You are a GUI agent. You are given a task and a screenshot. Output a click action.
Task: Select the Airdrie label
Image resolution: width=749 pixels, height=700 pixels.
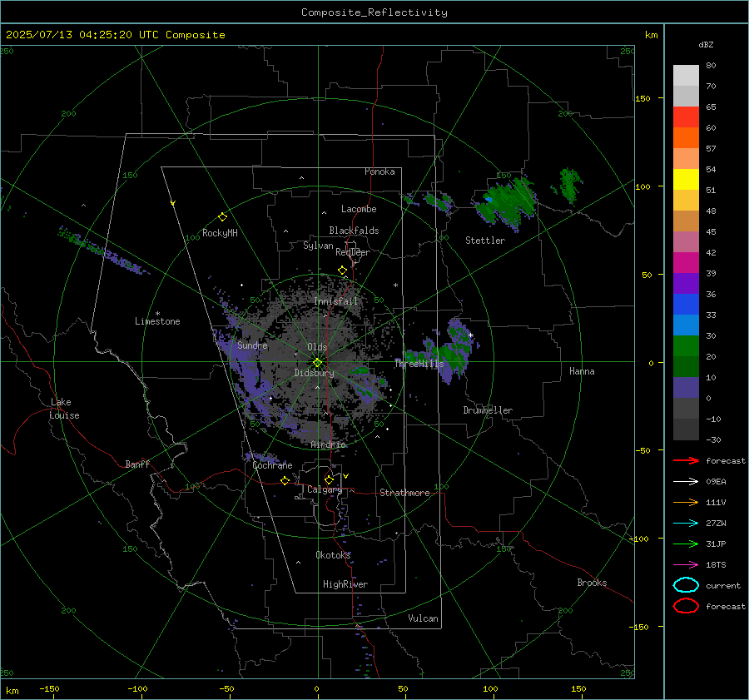click(x=328, y=444)
